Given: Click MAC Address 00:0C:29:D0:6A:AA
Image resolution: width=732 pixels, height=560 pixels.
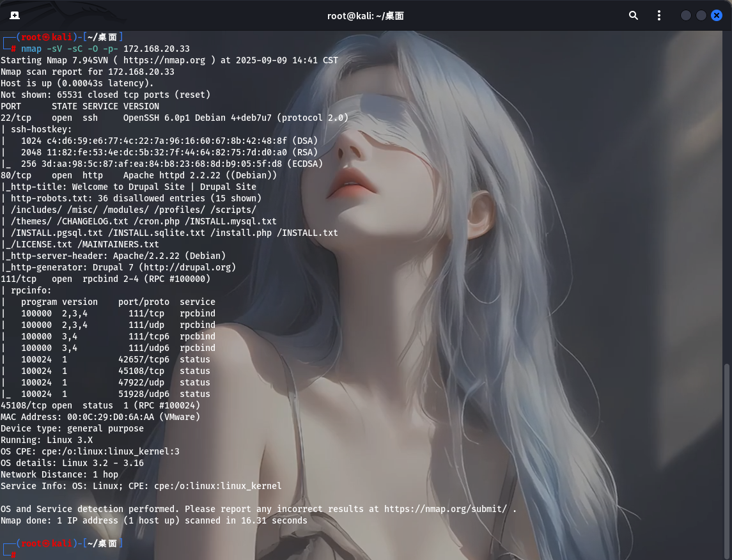Looking at the screenshot, I should coord(100,417).
